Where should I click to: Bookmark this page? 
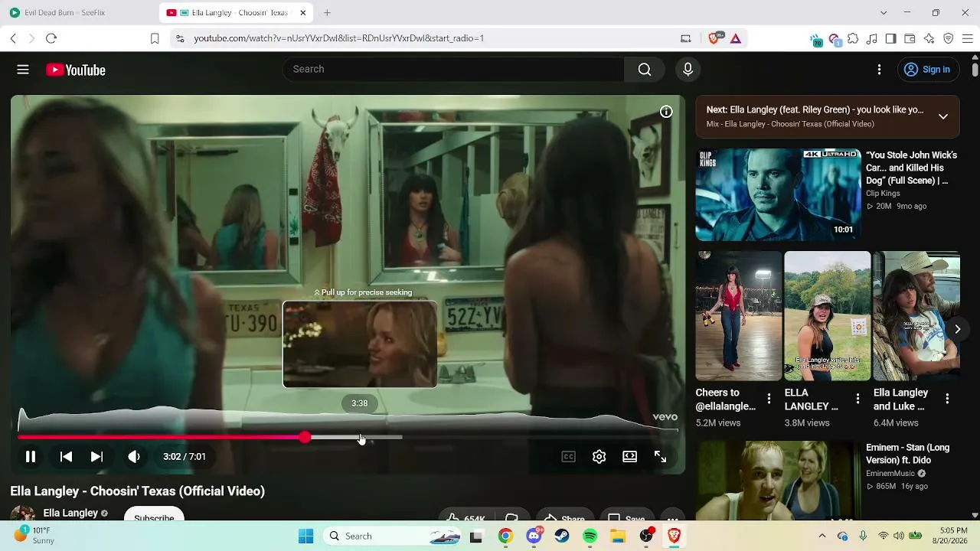point(155,38)
